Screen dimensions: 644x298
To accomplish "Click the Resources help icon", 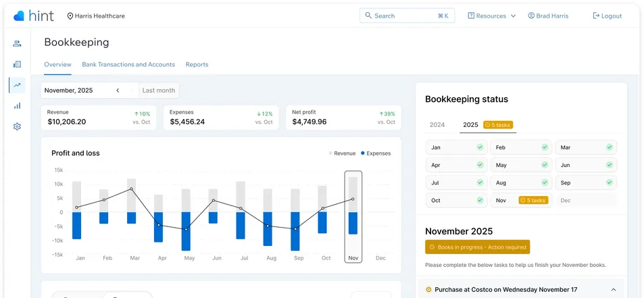I will click(471, 16).
